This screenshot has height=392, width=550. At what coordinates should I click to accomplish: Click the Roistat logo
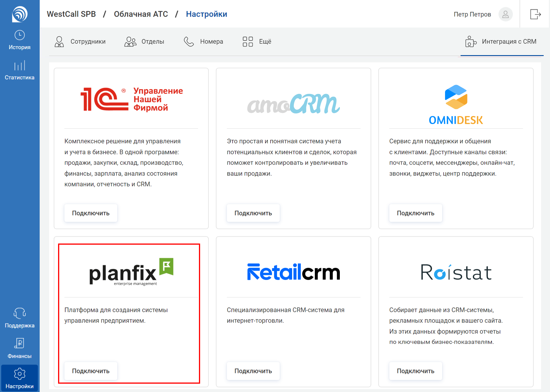pos(456,272)
